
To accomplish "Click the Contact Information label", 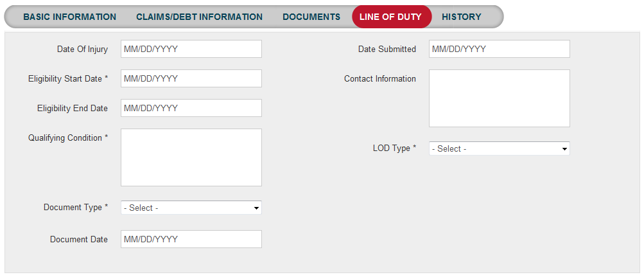I will point(379,78).
